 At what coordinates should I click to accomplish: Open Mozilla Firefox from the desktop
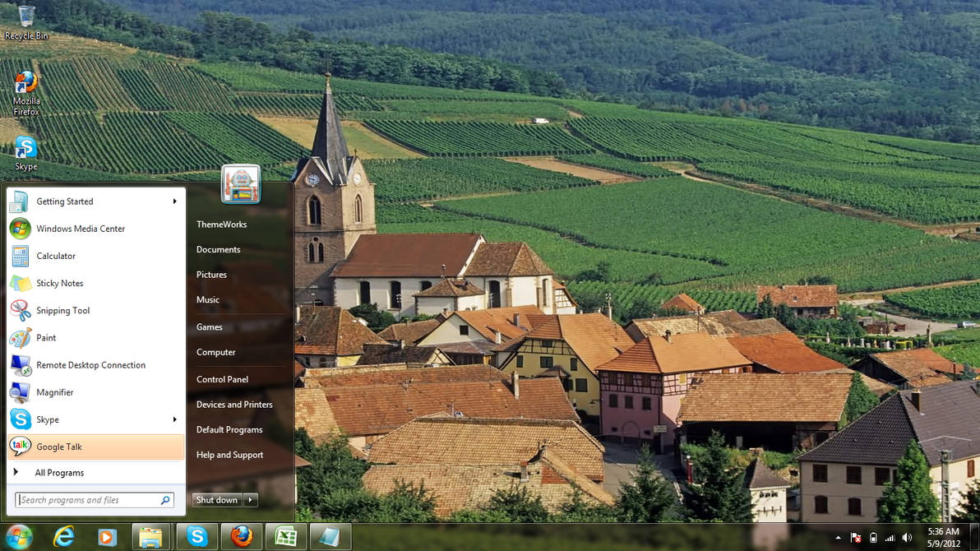[25, 86]
